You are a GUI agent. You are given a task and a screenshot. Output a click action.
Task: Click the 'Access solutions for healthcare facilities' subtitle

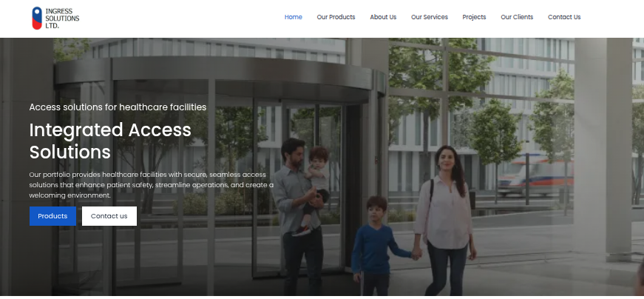coord(118,107)
